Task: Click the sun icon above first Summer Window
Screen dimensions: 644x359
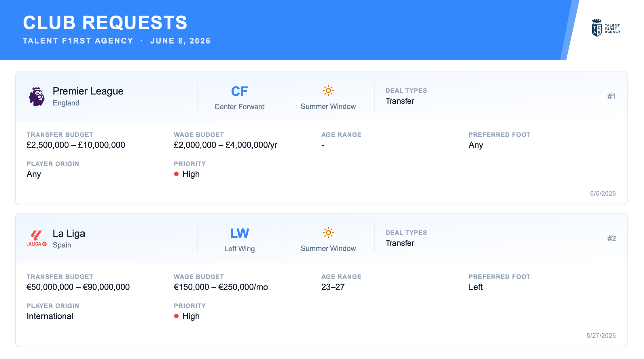Action: click(x=328, y=91)
